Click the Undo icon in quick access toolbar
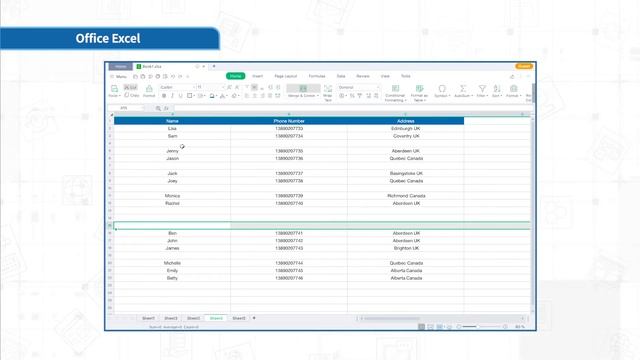 point(173,76)
